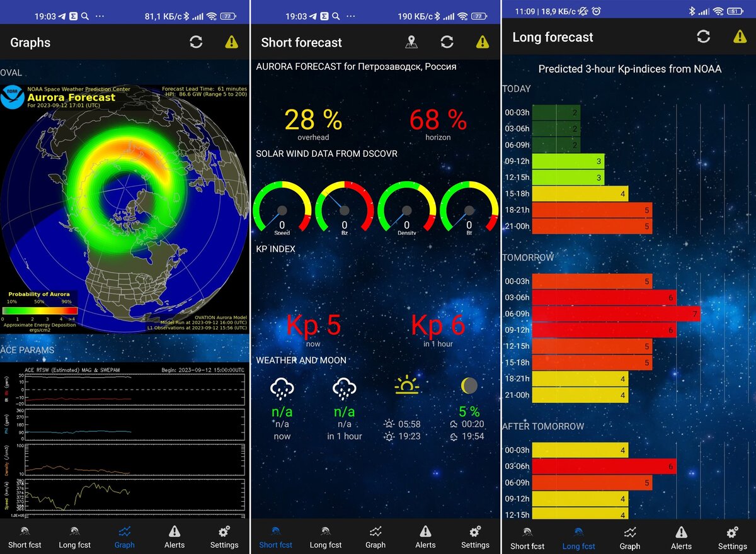This screenshot has width=756, height=554.
Task: Tap today's 00-03h Kp 2 bar
Action: click(556, 112)
